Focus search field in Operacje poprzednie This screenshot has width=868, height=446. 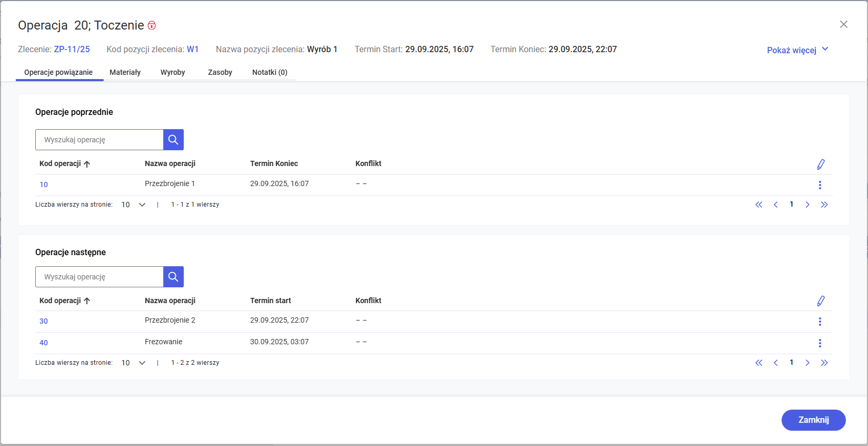point(100,140)
